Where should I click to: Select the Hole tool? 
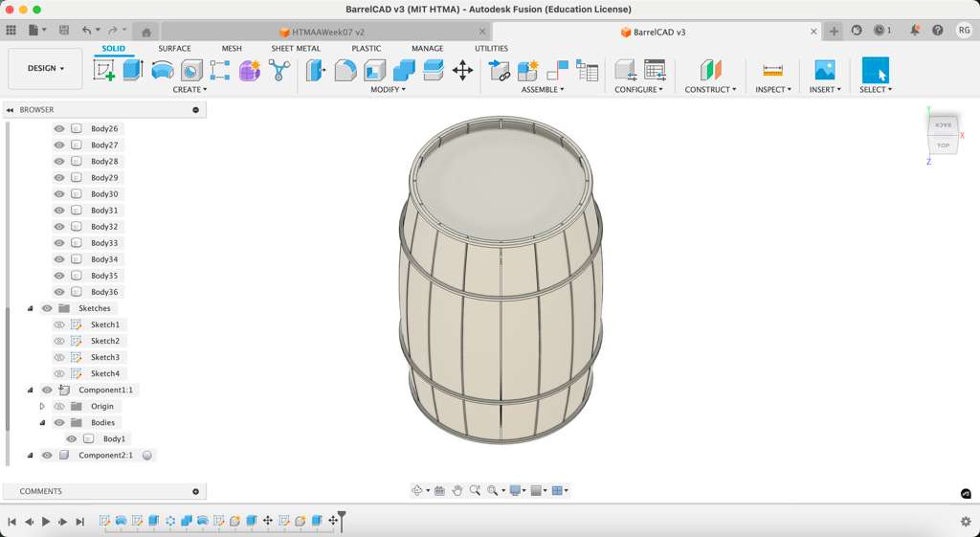191,70
